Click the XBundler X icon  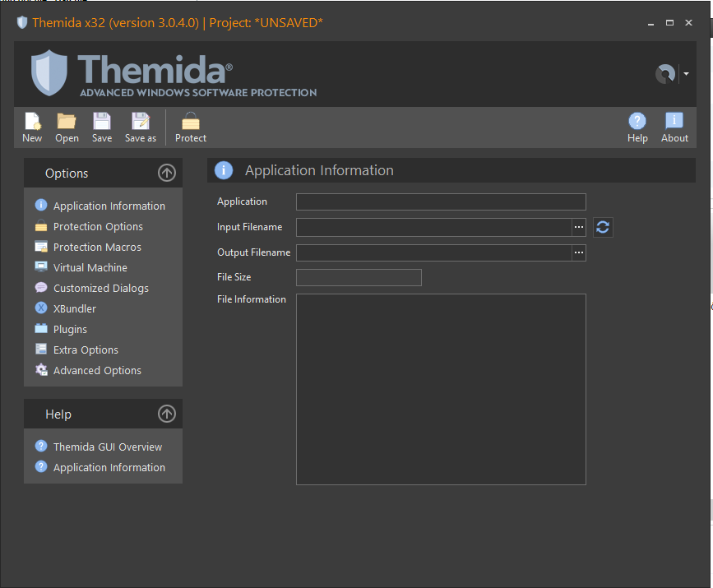coord(41,308)
